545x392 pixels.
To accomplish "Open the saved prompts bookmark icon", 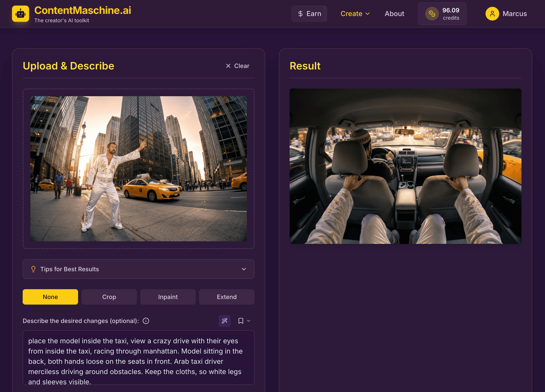I will [241, 321].
